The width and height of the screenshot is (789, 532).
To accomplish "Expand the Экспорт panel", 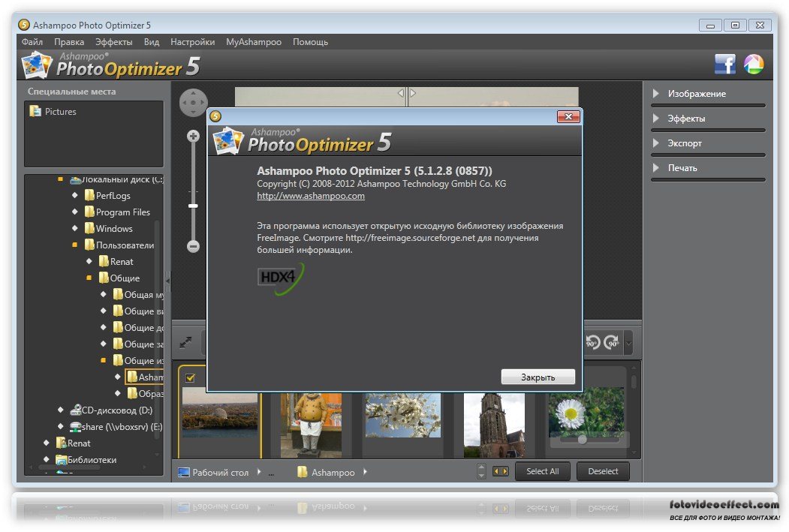I will [655, 143].
